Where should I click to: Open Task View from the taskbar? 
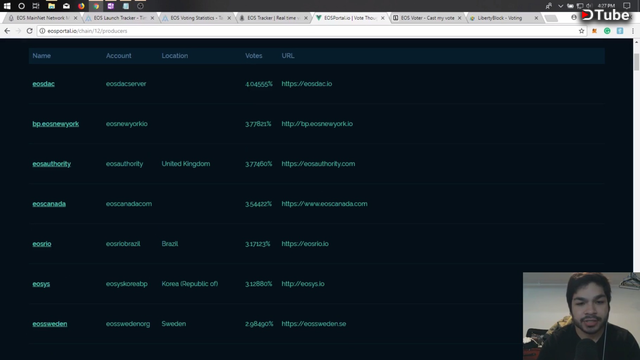(36, 6)
